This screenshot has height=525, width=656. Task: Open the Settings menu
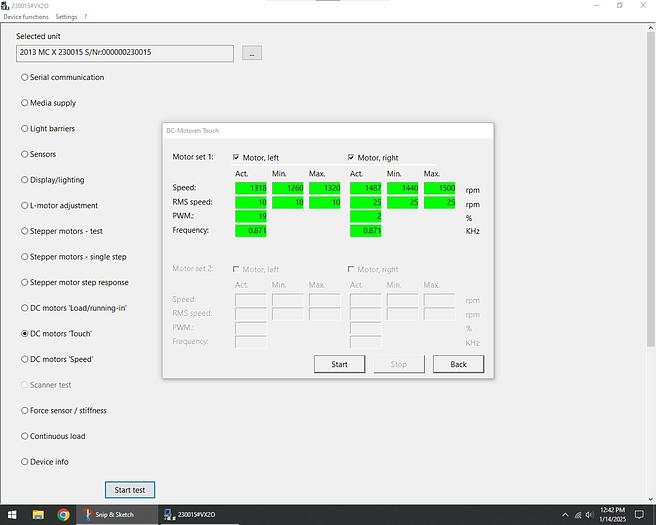66,17
